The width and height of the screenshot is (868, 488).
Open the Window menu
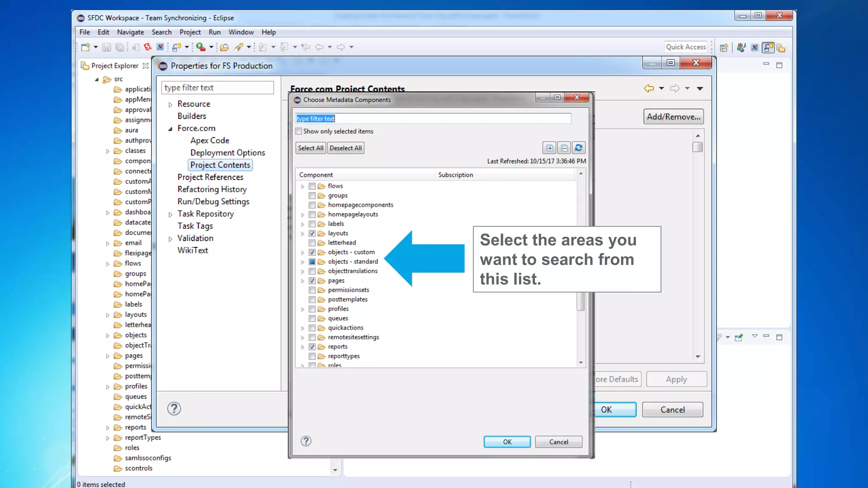241,32
